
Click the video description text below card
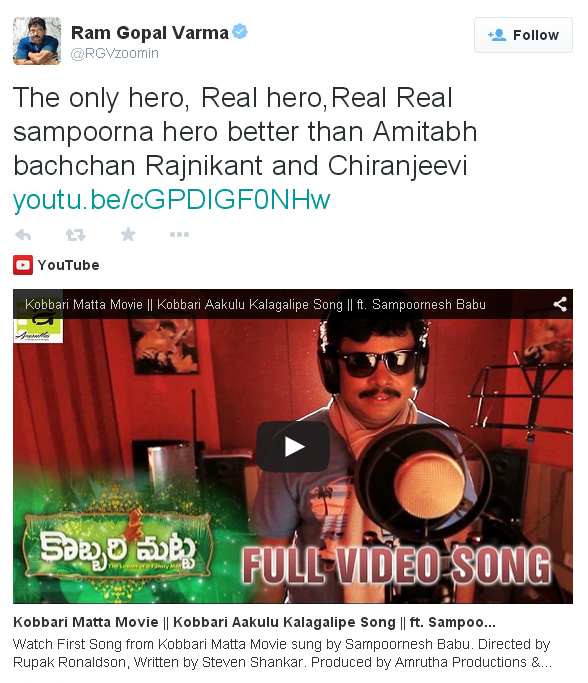click(283, 653)
